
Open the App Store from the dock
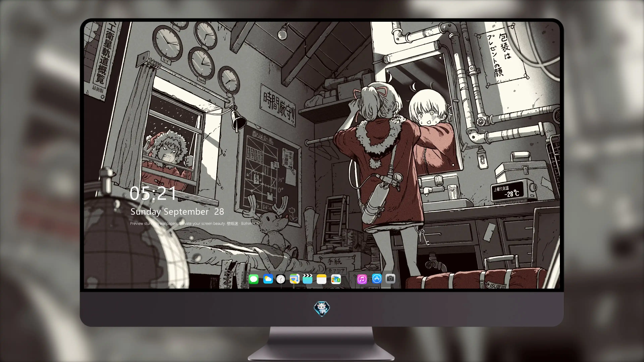coord(377,279)
